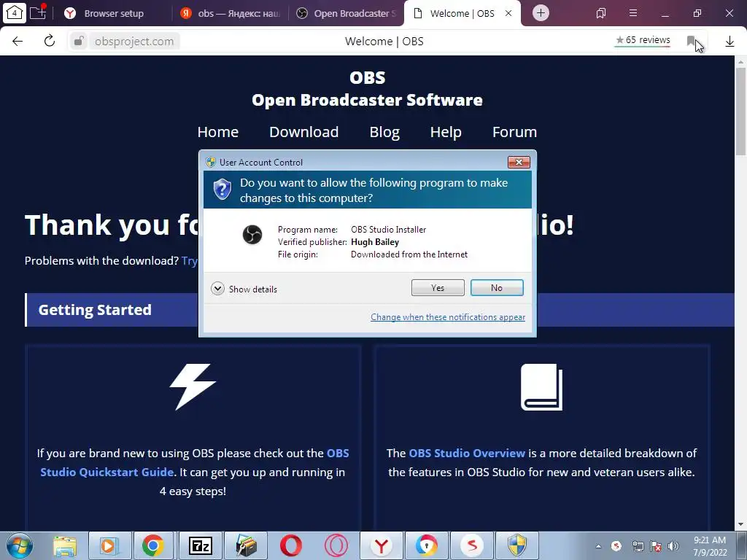
Task: Select the UAC shield taskbar item
Action: click(517, 546)
